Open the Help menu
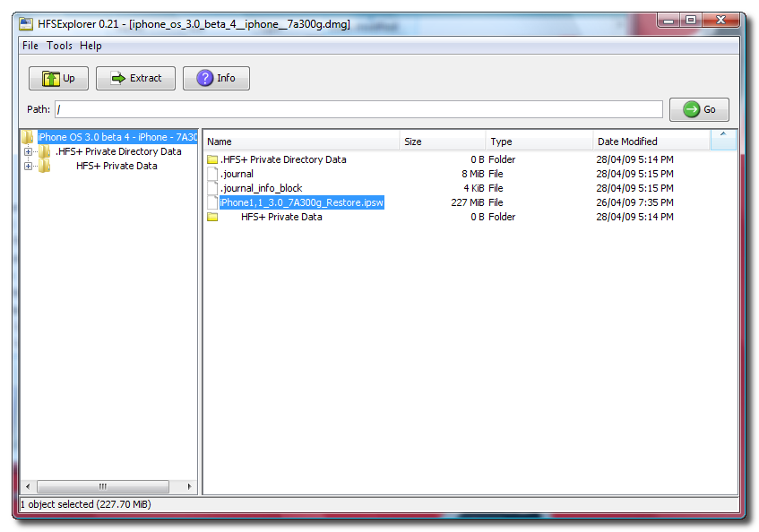Image resolution: width=759 pixels, height=532 pixels. tap(91, 46)
